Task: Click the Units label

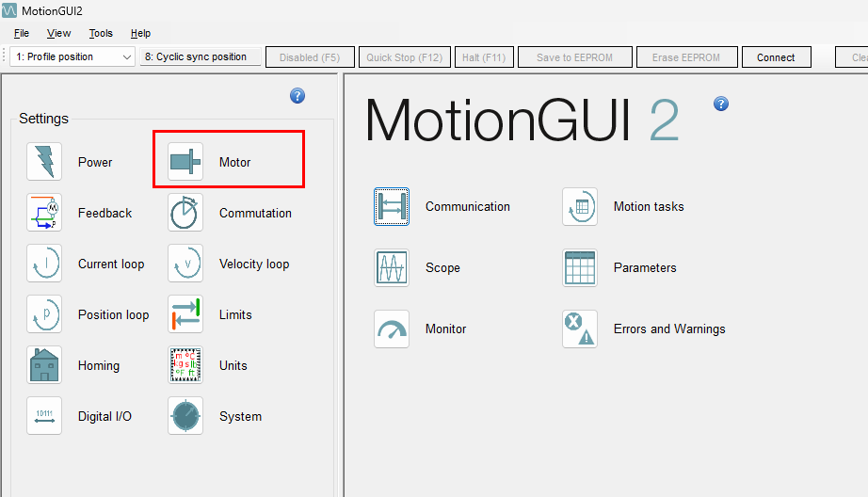Action: coord(233,366)
